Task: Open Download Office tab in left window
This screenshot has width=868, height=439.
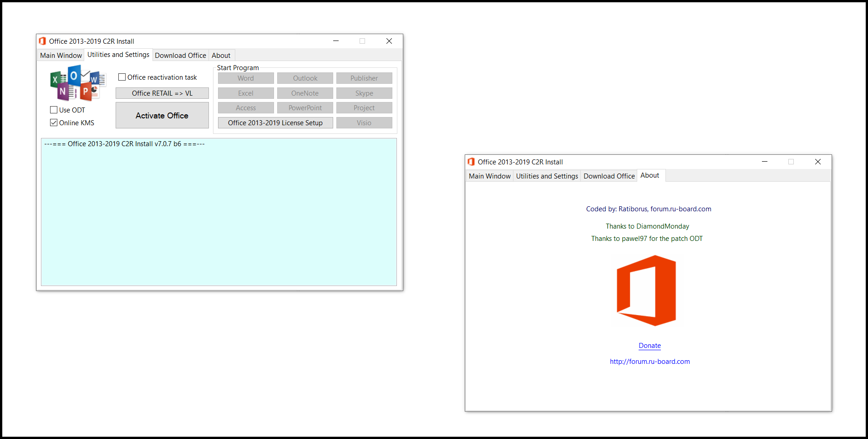Action: (180, 55)
